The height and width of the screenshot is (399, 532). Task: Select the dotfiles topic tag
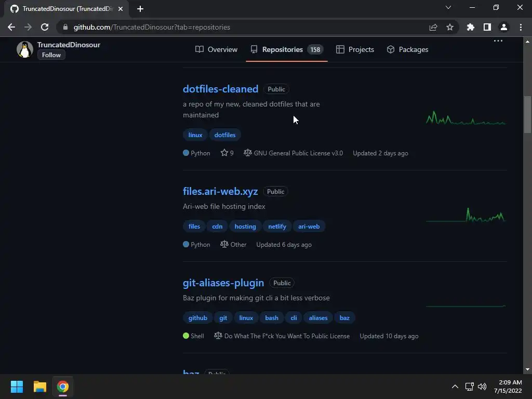(x=225, y=135)
